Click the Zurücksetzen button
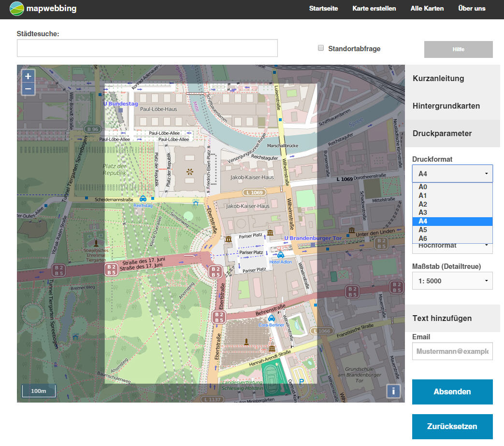 click(452, 426)
